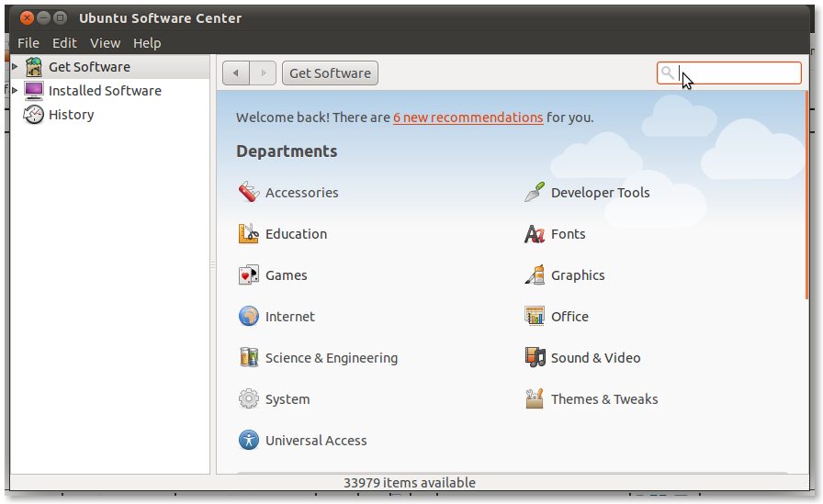Open the Graphics department label

[x=578, y=274]
